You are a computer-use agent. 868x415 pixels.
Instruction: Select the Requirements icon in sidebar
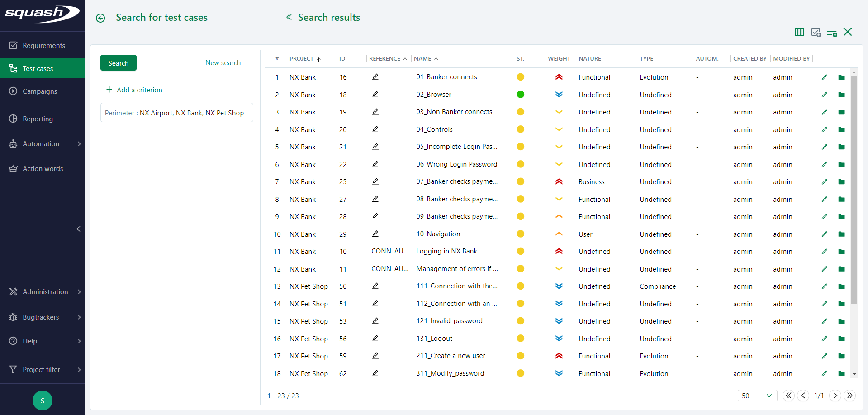tap(14, 45)
